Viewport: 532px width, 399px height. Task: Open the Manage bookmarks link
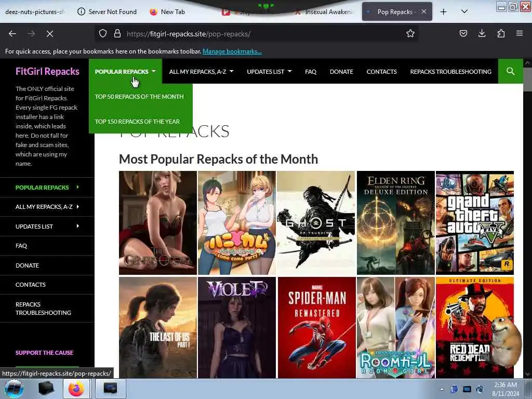tap(232, 51)
